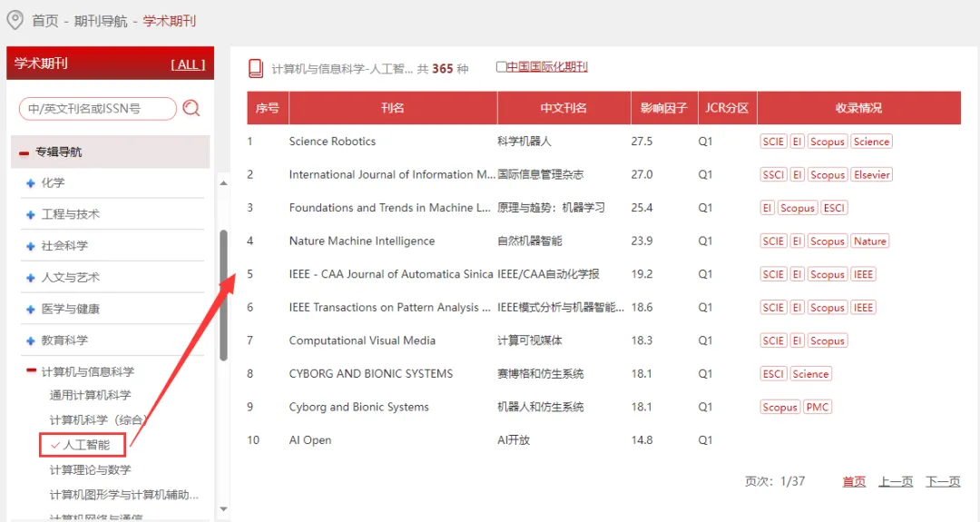Click sidebar scrollbar down arrow
Viewport: 980px width, 522px height.
click(223, 509)
